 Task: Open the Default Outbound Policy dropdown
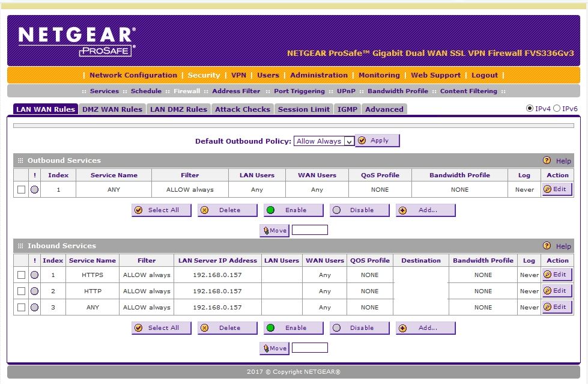[x=324, y=141]
